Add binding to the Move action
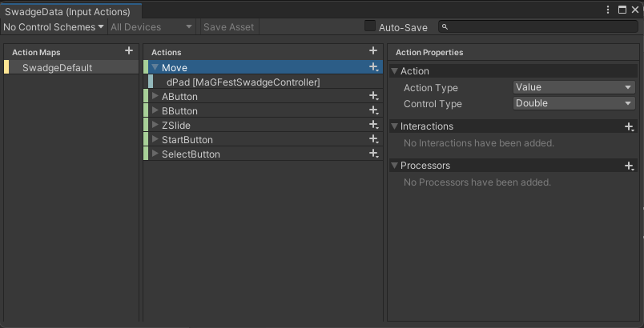 click(373, 68)
